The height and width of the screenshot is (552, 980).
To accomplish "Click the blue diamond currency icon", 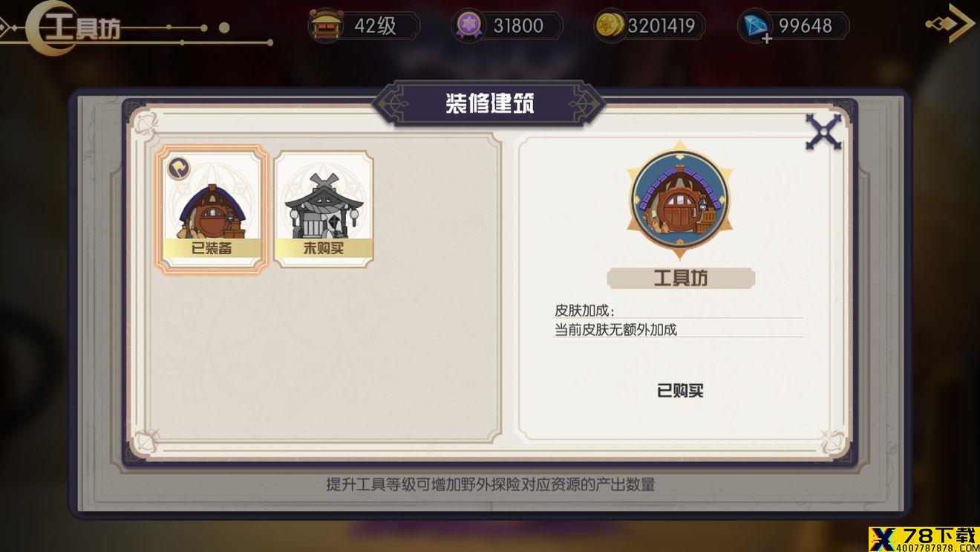I will (x=756, y=26).
